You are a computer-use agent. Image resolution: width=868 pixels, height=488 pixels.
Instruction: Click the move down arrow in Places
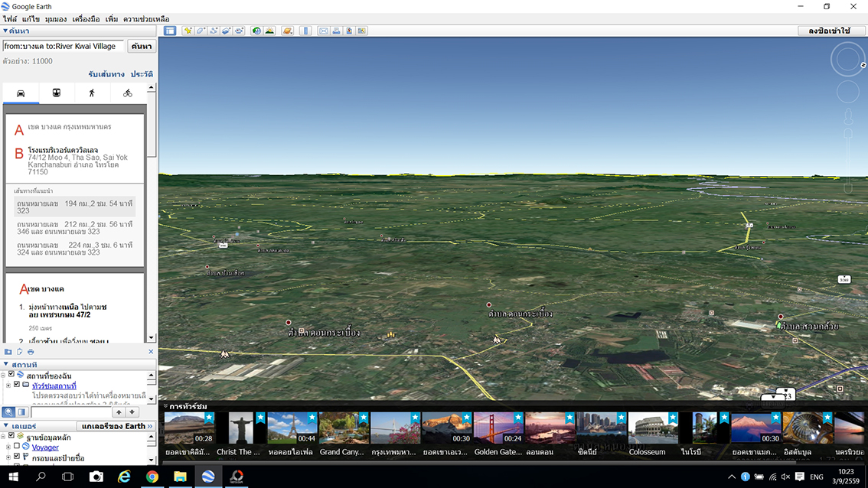click(x=132, y=412)
